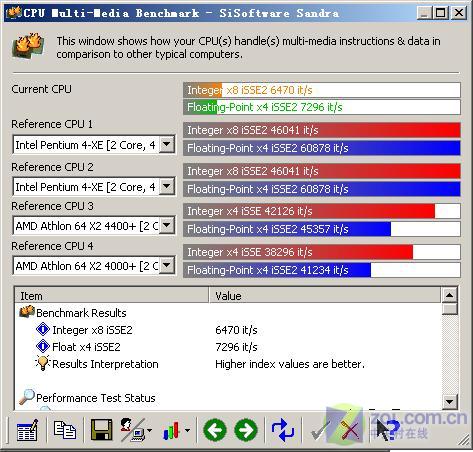Open the options table icon in toolbar

[x=27, y=430]
